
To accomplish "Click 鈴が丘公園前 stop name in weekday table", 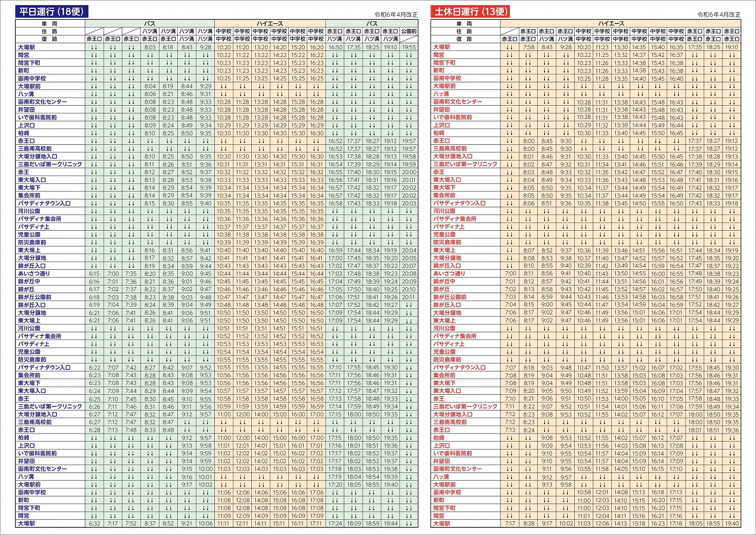I will (35, 297).
